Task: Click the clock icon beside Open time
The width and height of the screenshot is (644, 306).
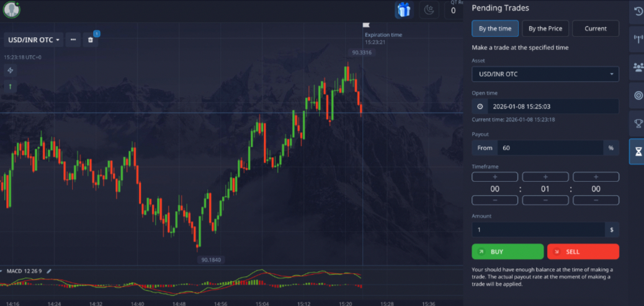Action: (x=480, y=107)
